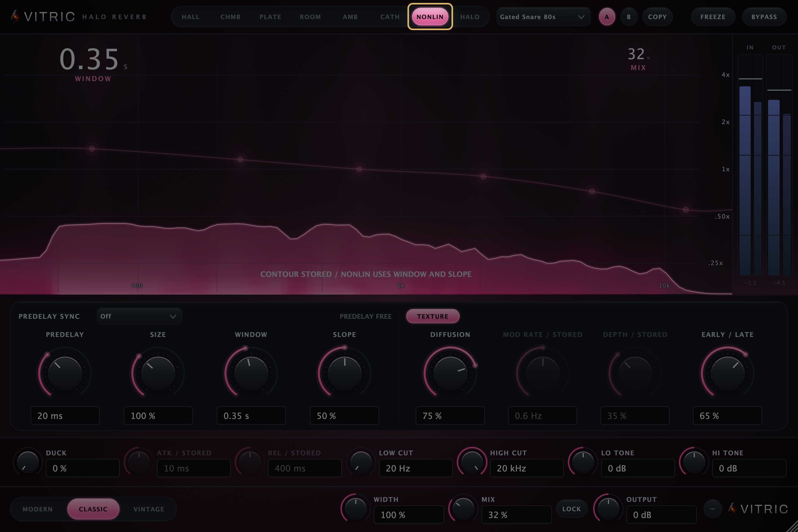Click the MOD RATE knob
798x532 pixels.
pyautogui.click(x=542, y=373)
